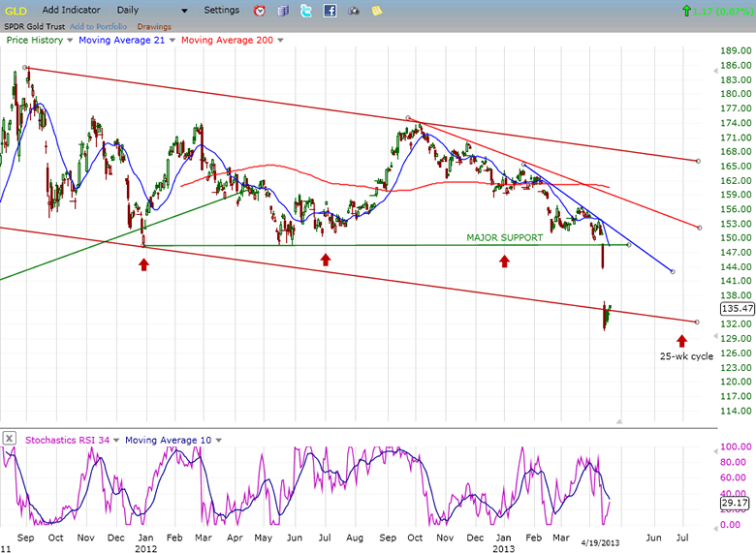
Task: Click the alarm clock alert icon
Action: 260,11
